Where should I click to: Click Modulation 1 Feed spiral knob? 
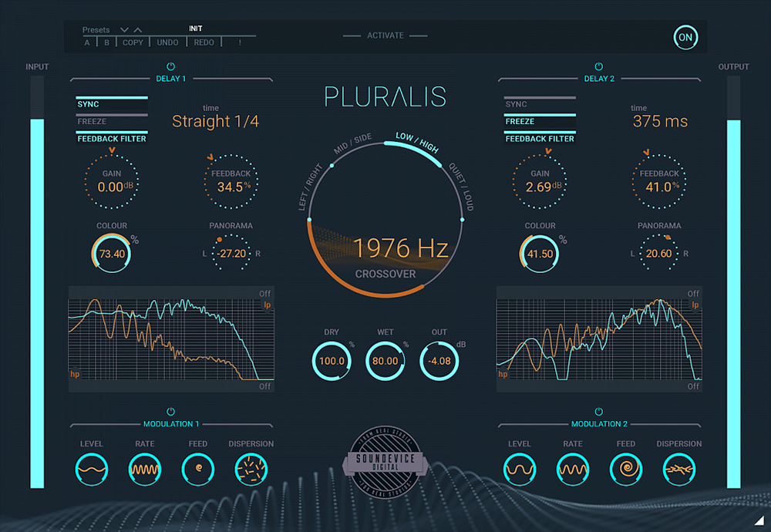click(x=197, y=470)
